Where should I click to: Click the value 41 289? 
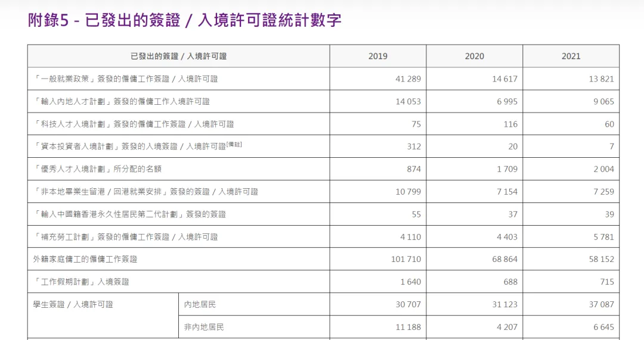point(408,79)
